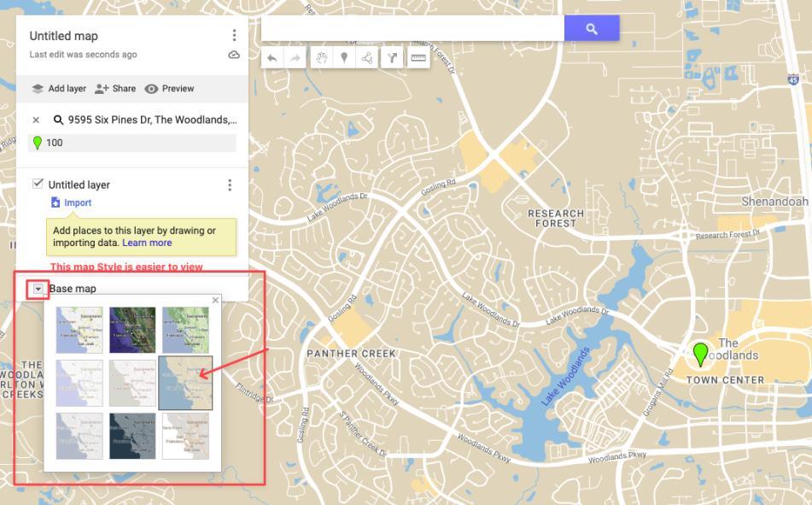This screenshot has height=505, width=812.
Task: Open the Learn more link
Action: click(147, 243)
